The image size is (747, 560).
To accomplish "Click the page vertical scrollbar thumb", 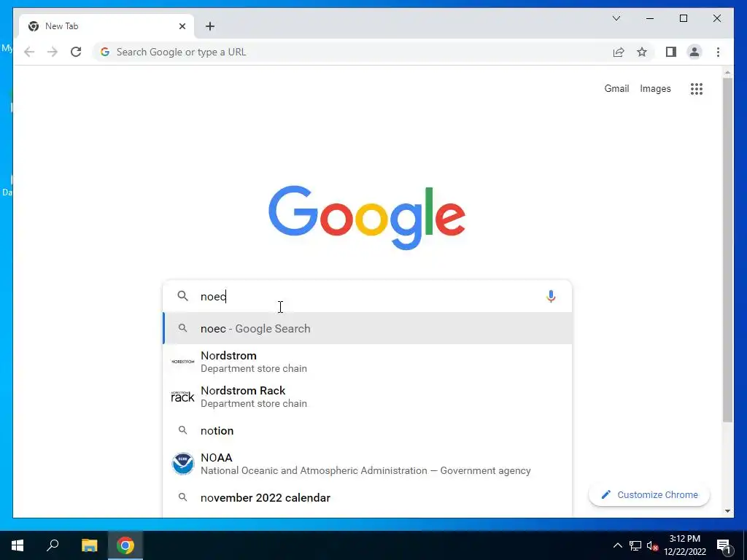I will [x=727, y=250].
